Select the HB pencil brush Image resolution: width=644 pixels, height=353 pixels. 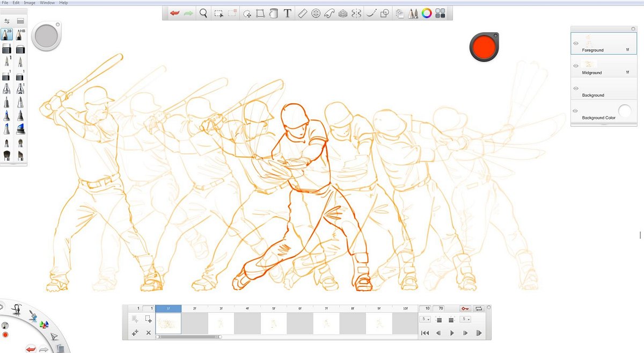(20, 35)
